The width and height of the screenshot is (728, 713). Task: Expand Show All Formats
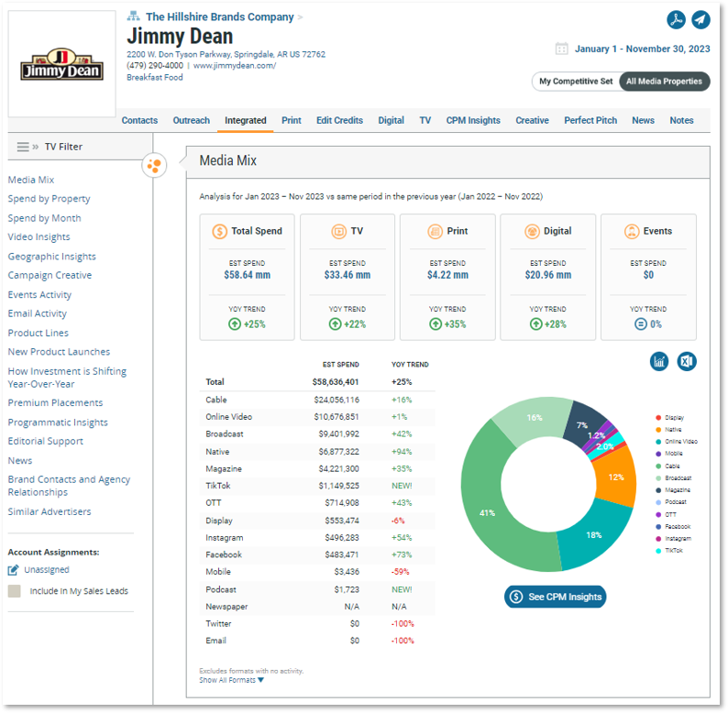point(231,680)
